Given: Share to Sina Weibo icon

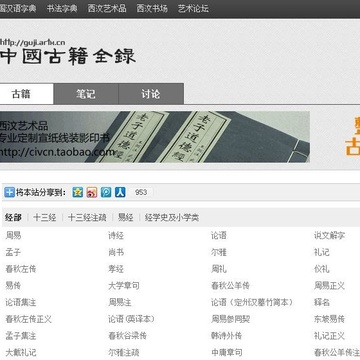Looking at the screenshot, I should coord(92,192).
